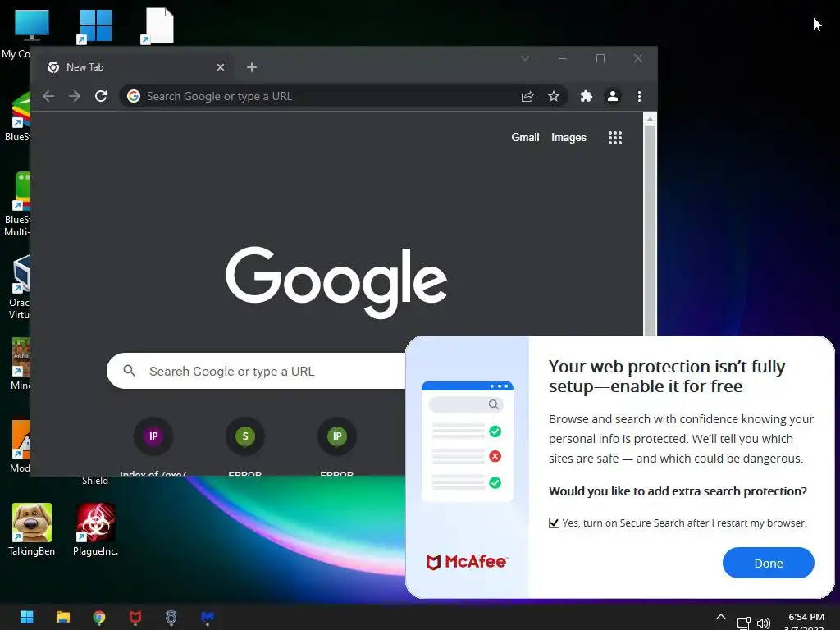Open the Chrome profile avatar

pos(612,97)
